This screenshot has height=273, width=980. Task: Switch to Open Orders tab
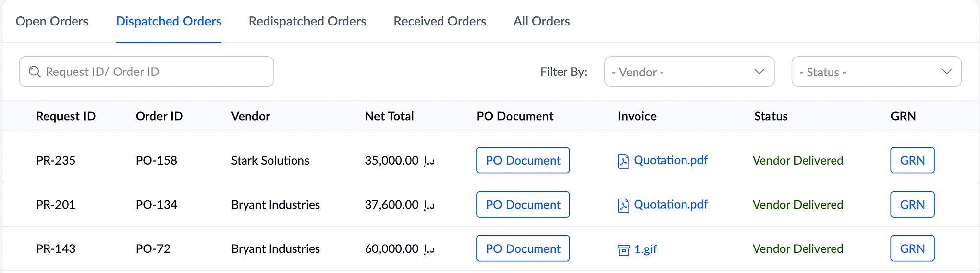point(52,21)
